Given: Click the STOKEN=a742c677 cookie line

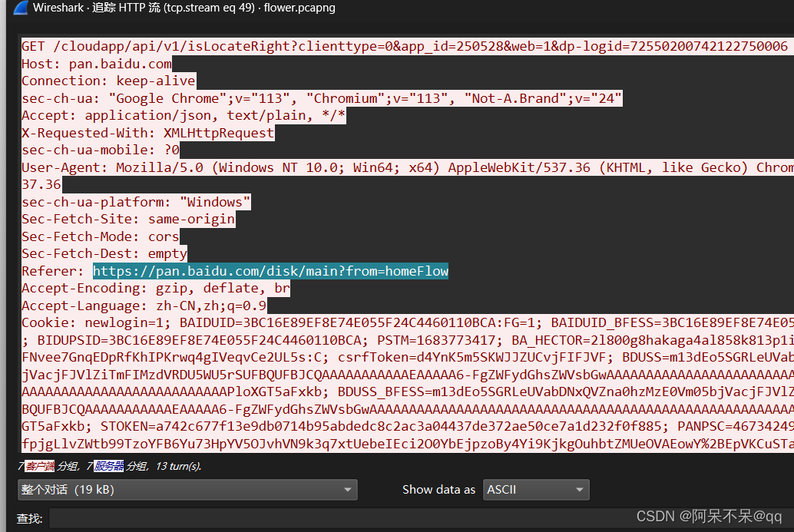Looking at the screenshot, I should (407, 426).
